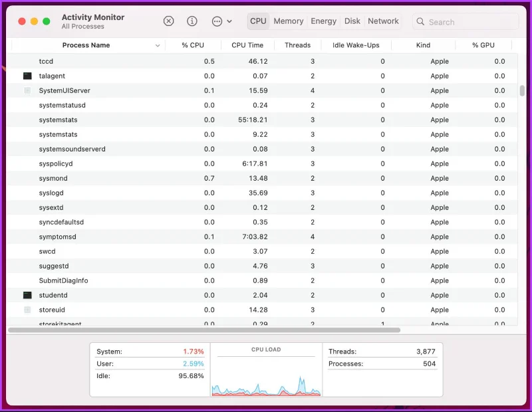The width and height of the screenshot is (532, 412).
Task: Select the SubmitDiagInfo process row
Action: (x=262, y=281)
